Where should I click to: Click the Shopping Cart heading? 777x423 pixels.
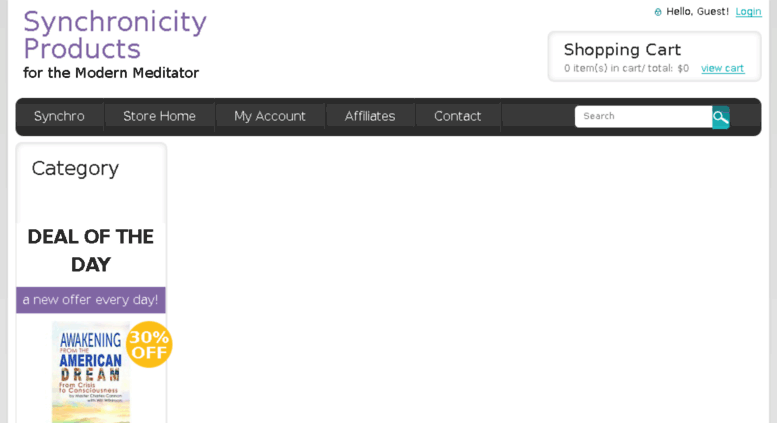622,50
